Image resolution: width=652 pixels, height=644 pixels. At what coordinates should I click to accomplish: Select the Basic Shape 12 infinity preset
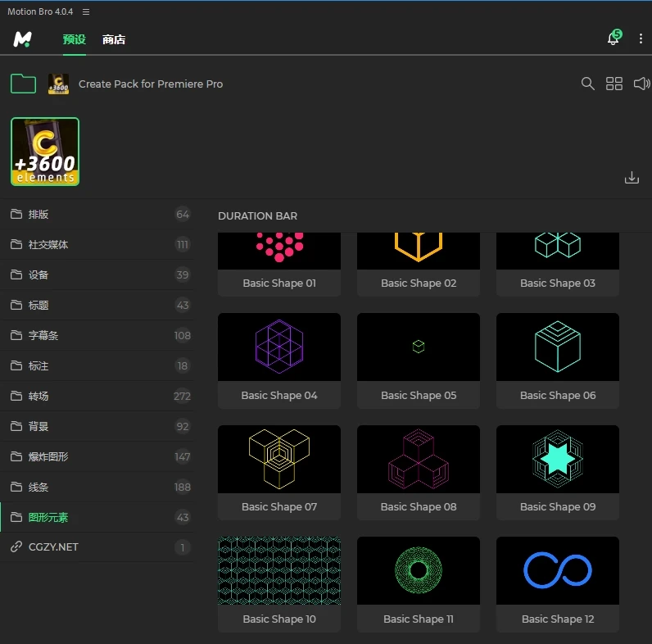tap(558, 582)
